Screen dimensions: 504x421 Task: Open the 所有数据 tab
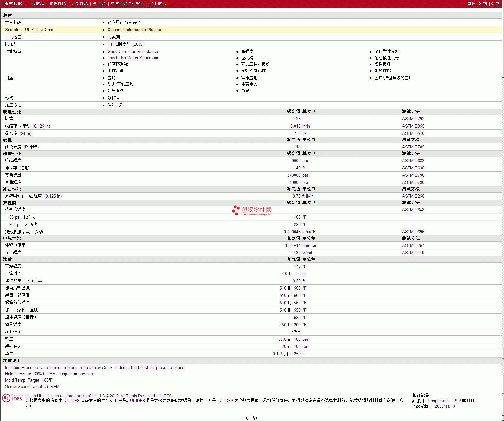pyautogui.click(x=13, y=4)
